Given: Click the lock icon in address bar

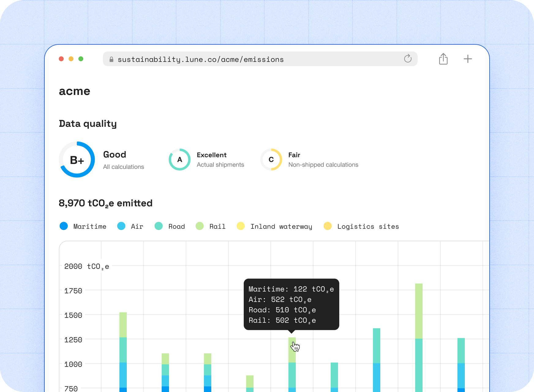Looking at the screenshot, I should tap(111, 59).
